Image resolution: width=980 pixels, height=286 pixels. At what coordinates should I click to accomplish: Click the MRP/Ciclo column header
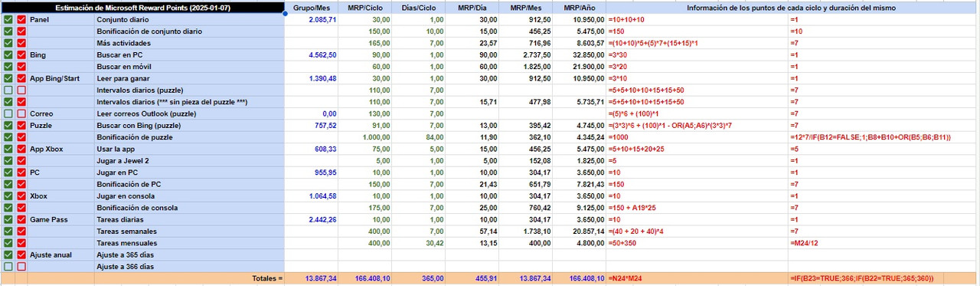pos(364,8)
